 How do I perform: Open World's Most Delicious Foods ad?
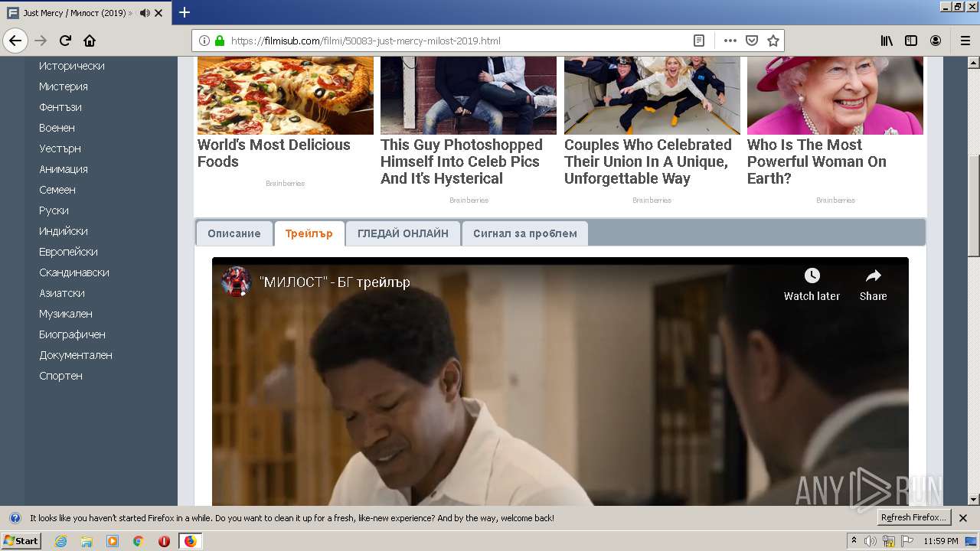[274, 153]
